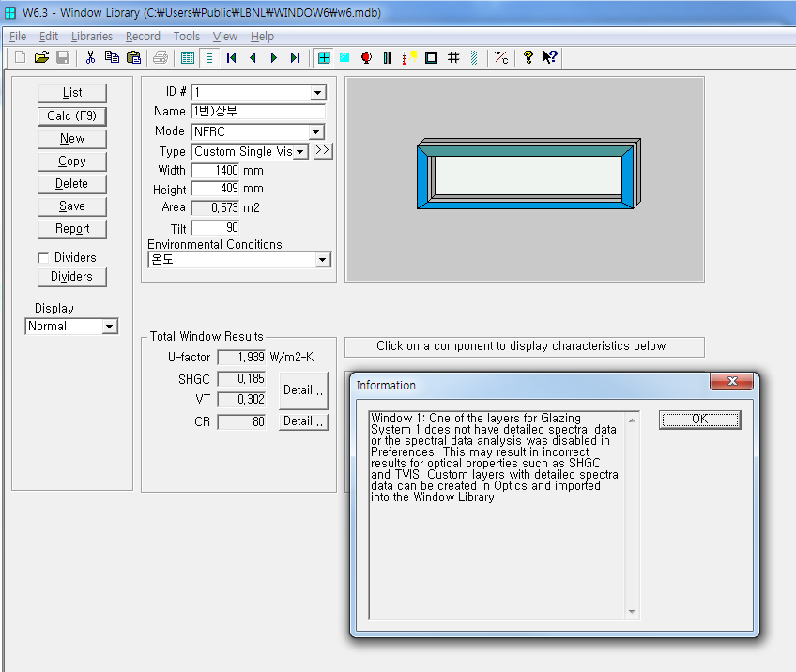Open Divider Library hash icon
The image size is (796, 672).
[453, 58]
